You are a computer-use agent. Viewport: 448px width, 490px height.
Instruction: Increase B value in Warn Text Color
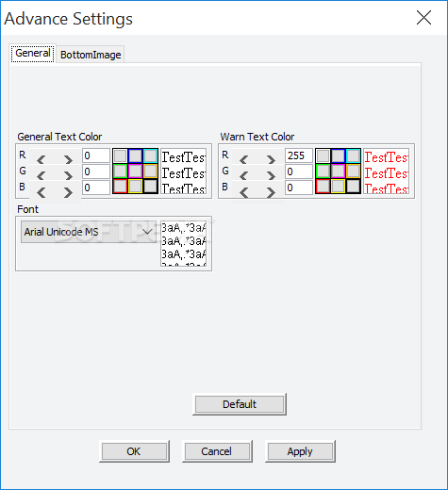coord(271,192)
